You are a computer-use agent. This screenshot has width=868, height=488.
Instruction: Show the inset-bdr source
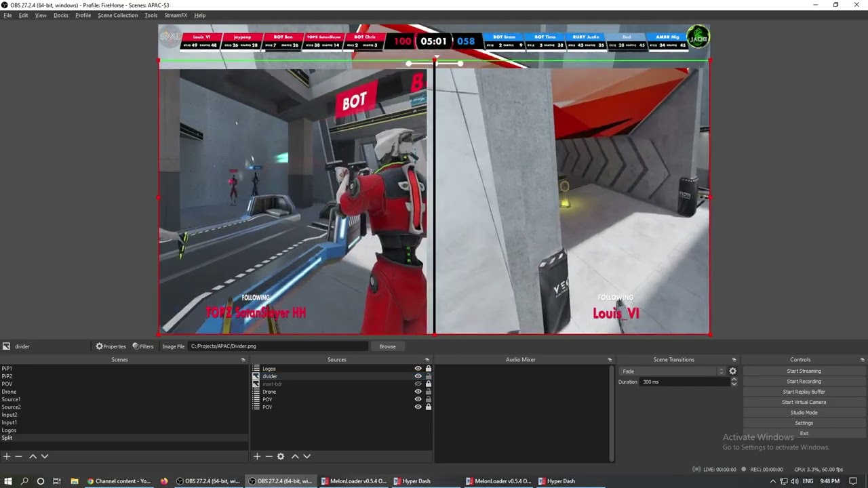point(418,384)
